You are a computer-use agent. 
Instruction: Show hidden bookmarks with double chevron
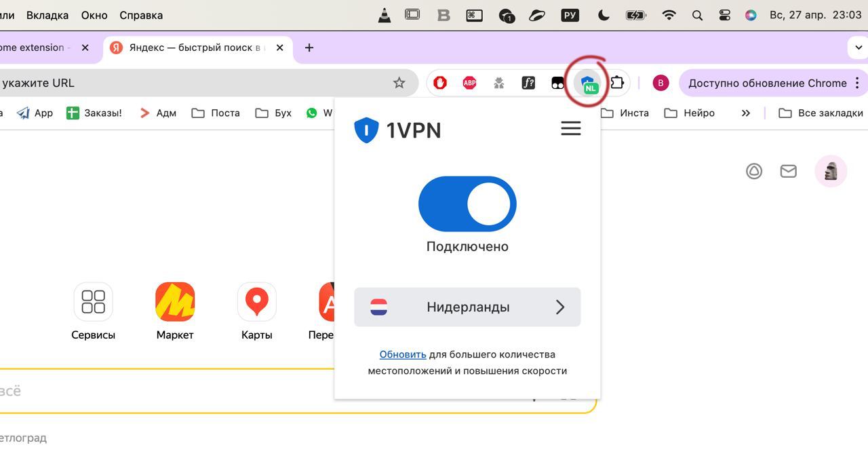746,113
